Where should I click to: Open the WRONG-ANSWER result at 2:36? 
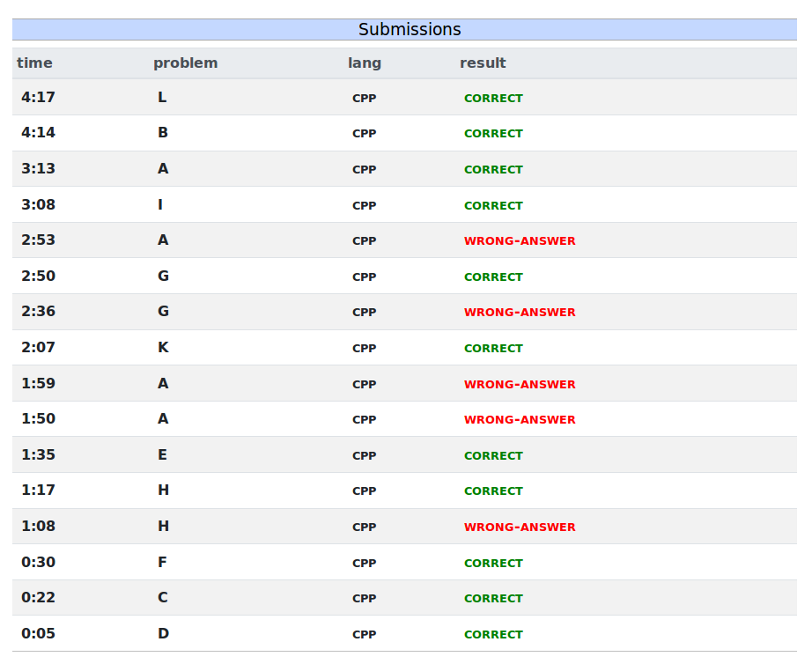pos(520,313)
